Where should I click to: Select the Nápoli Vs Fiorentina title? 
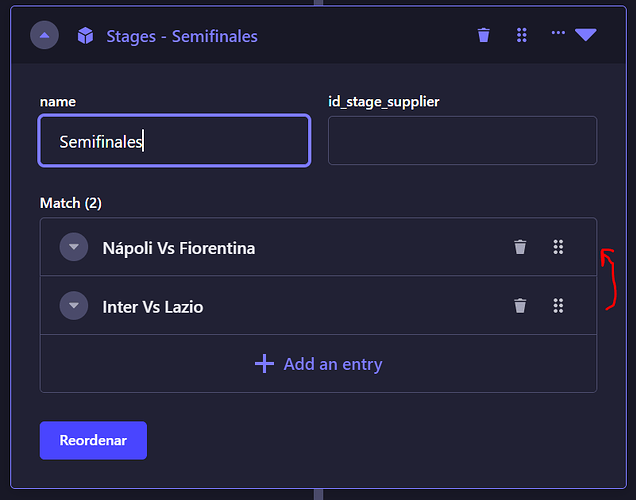tap(179, 248)
